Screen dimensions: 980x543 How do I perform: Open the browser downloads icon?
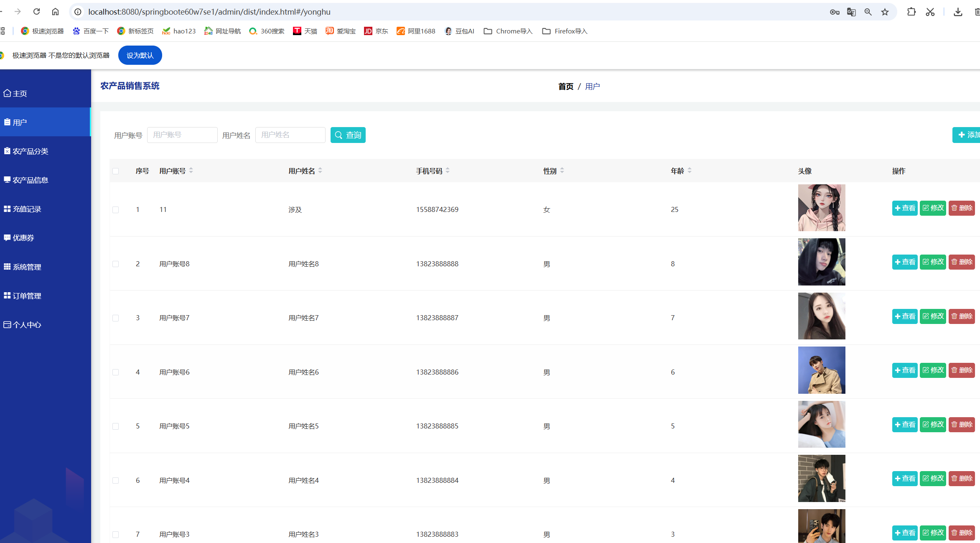958,12
